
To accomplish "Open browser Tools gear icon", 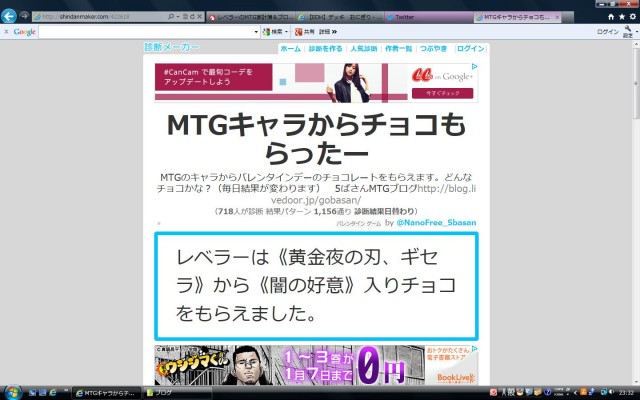I will (633, 17).
